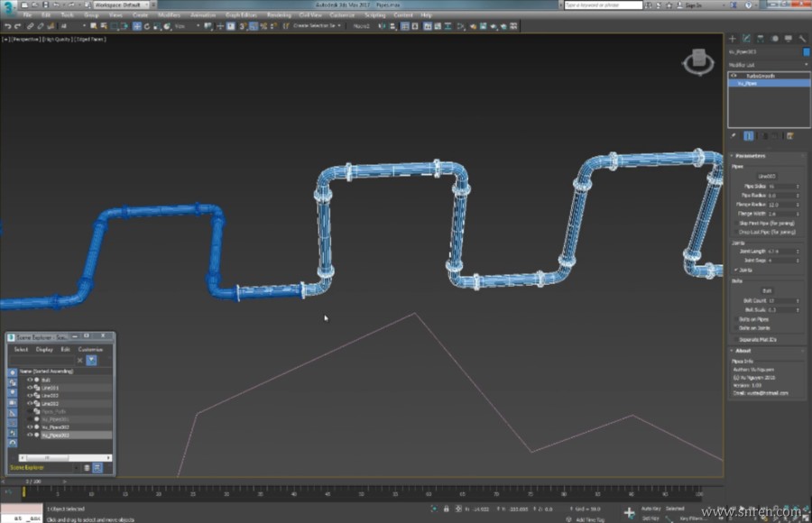812x523 pixels.
Task: Enable Separate Mat IDs checkbox
Action: coord(736,340)
